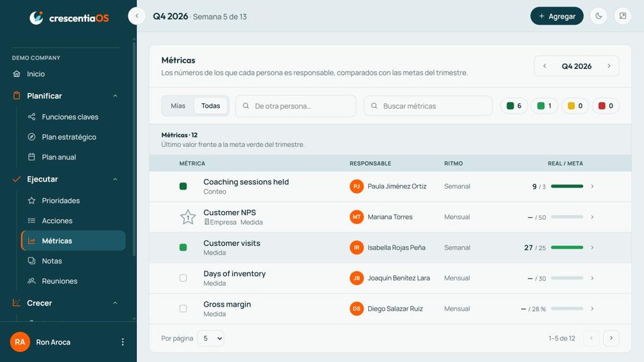Open the fullscreen expand icon in the header
Viewport: 644px width, 362px height.
pos(623,16)
